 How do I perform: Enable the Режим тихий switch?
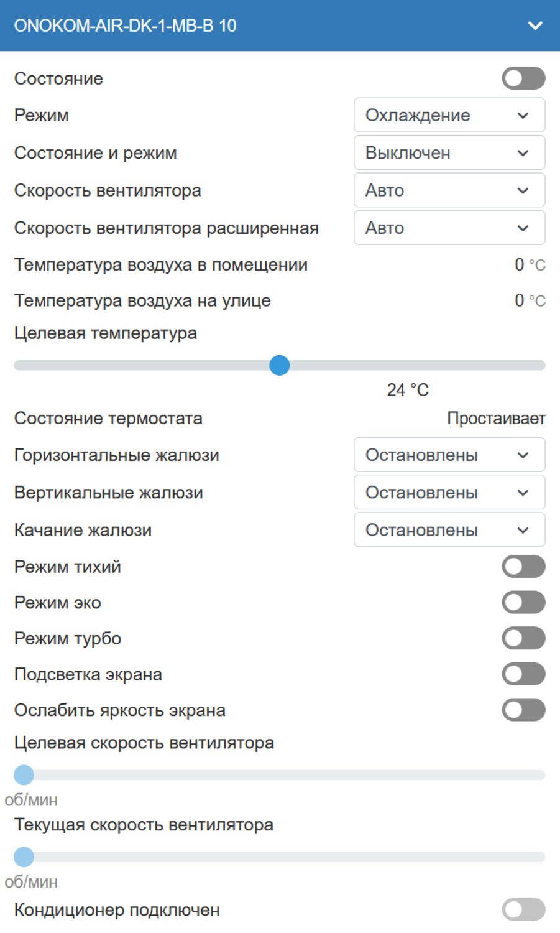[x=523, y=567]
